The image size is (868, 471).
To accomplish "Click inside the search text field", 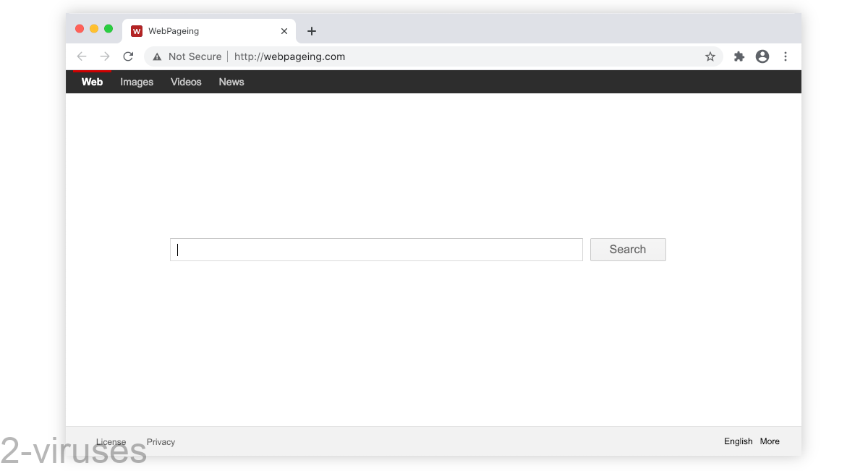I will point(376,250).
